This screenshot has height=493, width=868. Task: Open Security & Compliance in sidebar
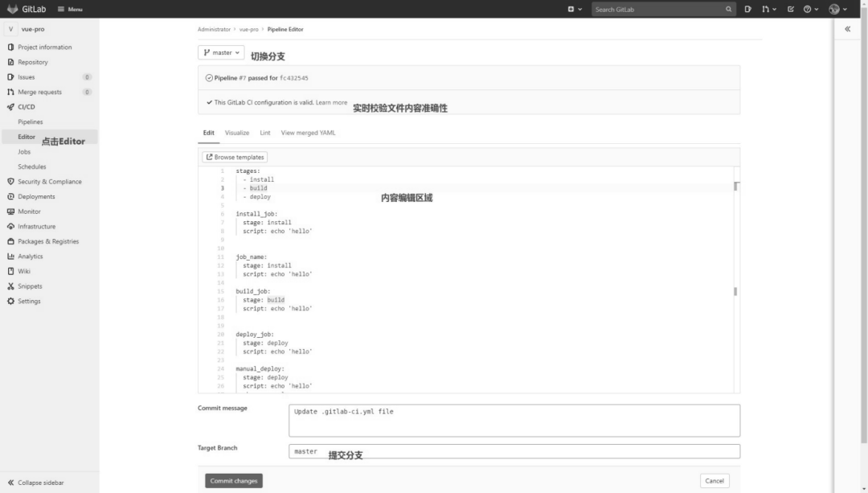50,182
